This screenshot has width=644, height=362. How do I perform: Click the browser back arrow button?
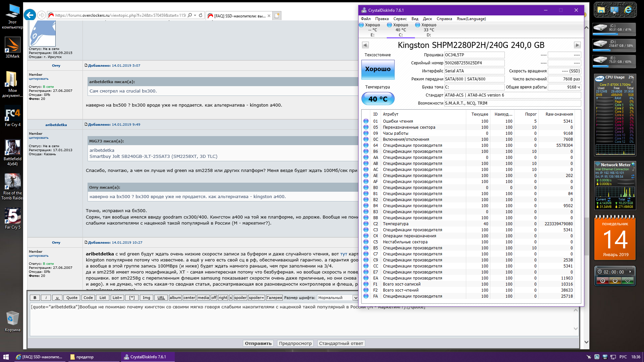click(30, 15)
